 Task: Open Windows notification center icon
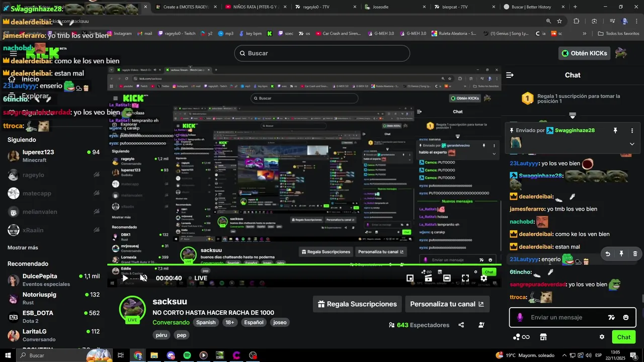coord(633,355)
